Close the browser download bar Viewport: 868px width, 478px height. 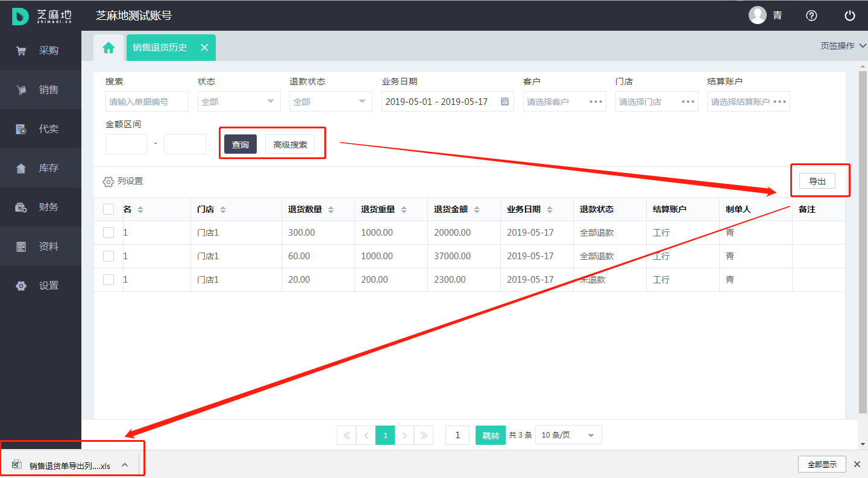pyautogui.click(x=857, y=464)
